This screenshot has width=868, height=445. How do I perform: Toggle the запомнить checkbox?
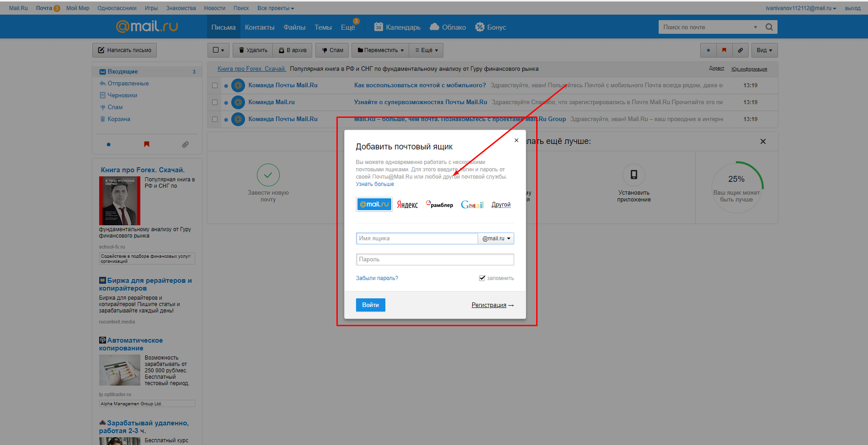tap(482, 278)
